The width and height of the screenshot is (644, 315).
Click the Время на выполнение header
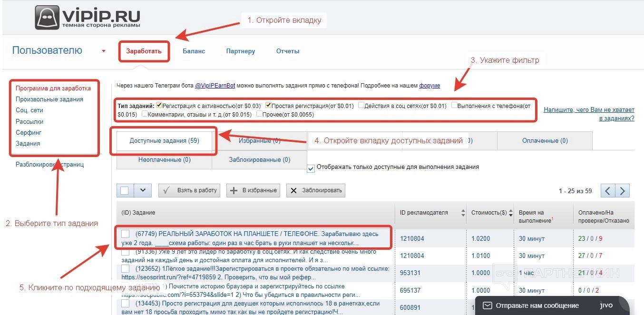(x=536, y=217)
